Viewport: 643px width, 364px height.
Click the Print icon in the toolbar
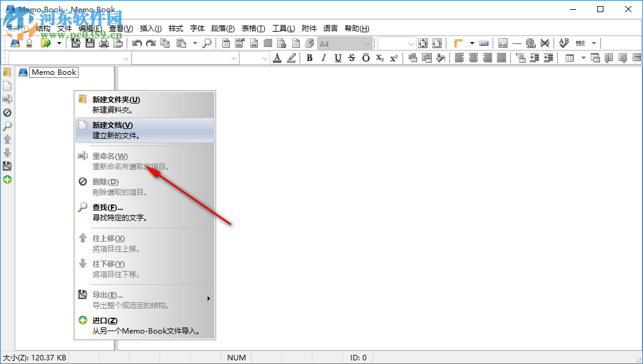(104, 43)
